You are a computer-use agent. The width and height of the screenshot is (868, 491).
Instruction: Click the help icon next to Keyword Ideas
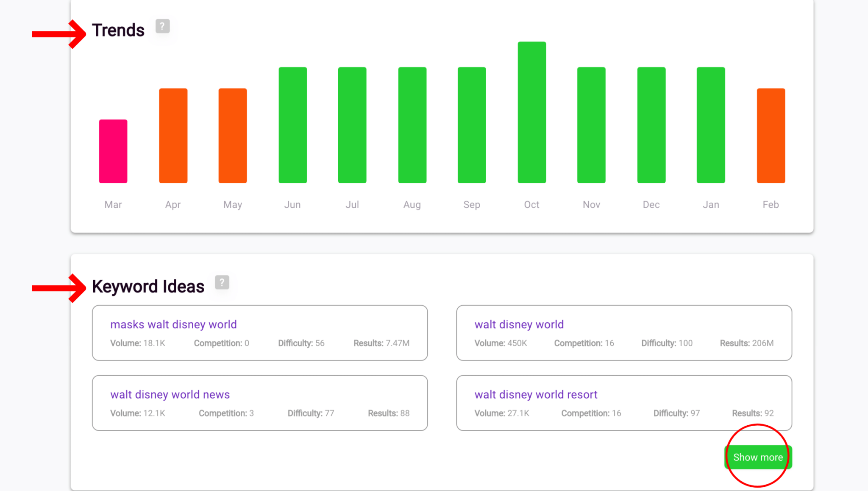[222, 282]
